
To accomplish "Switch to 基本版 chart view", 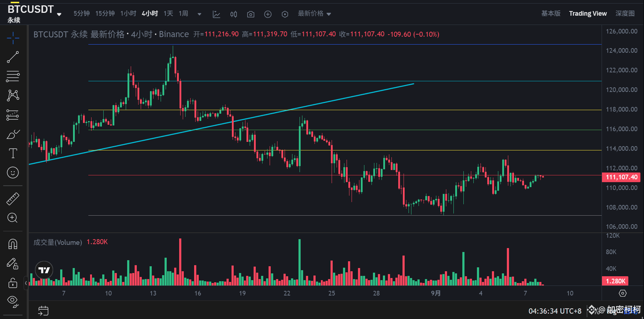I will click(551, 14).
